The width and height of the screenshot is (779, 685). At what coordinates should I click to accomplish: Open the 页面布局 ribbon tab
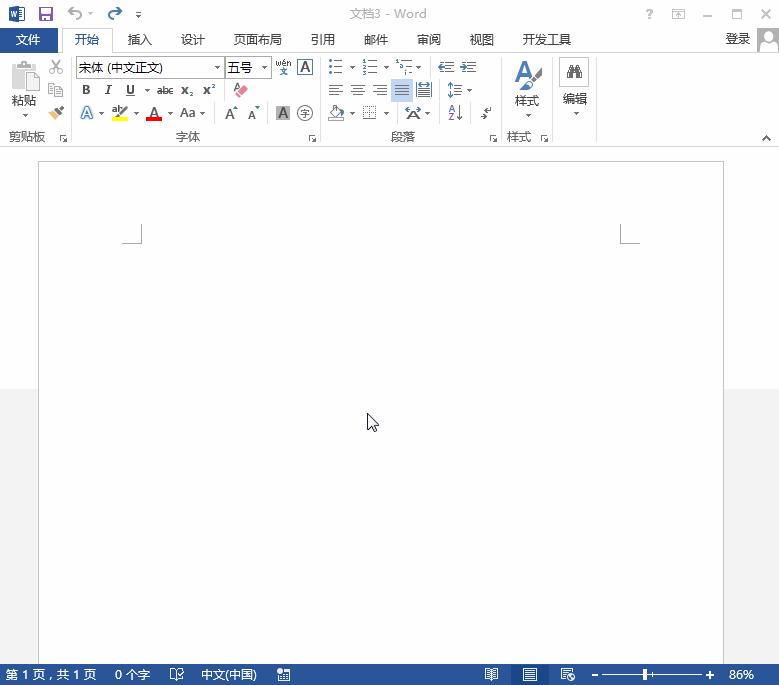[257, 40]
